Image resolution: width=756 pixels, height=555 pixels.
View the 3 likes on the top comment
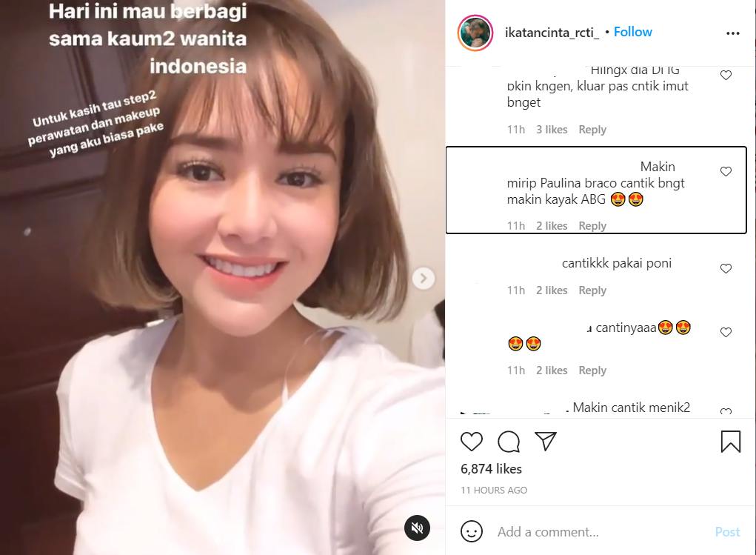coord(551,129)
